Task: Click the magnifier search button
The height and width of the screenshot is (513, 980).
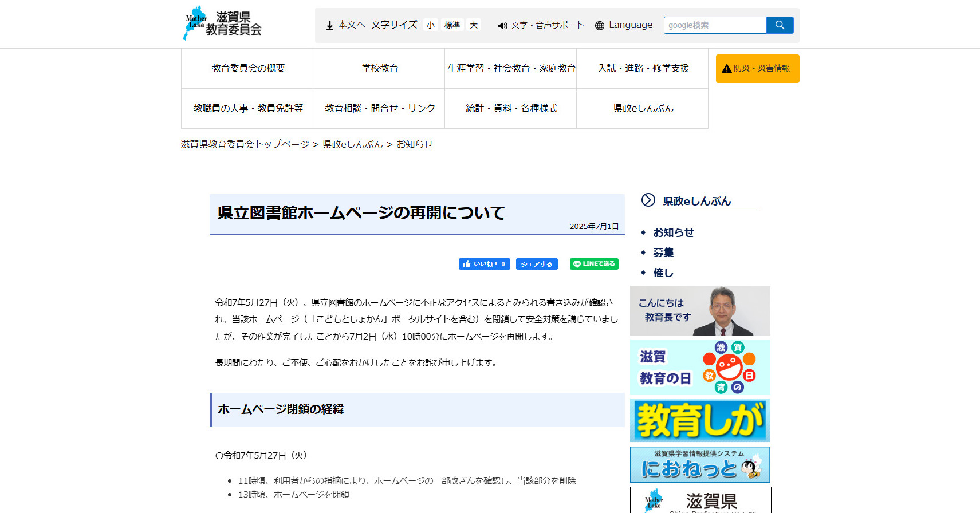Action: click(780, 25)
